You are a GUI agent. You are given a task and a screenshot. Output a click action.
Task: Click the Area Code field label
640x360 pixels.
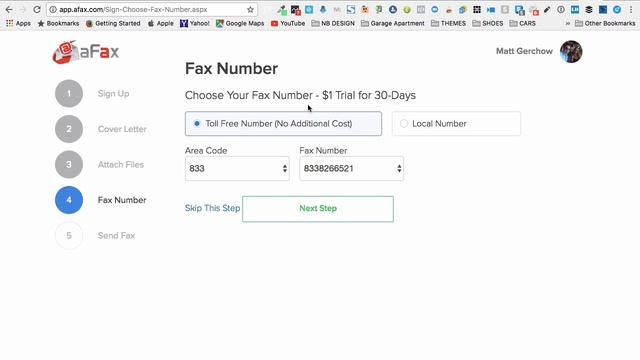pyautogui.click(x=206, y=151)
